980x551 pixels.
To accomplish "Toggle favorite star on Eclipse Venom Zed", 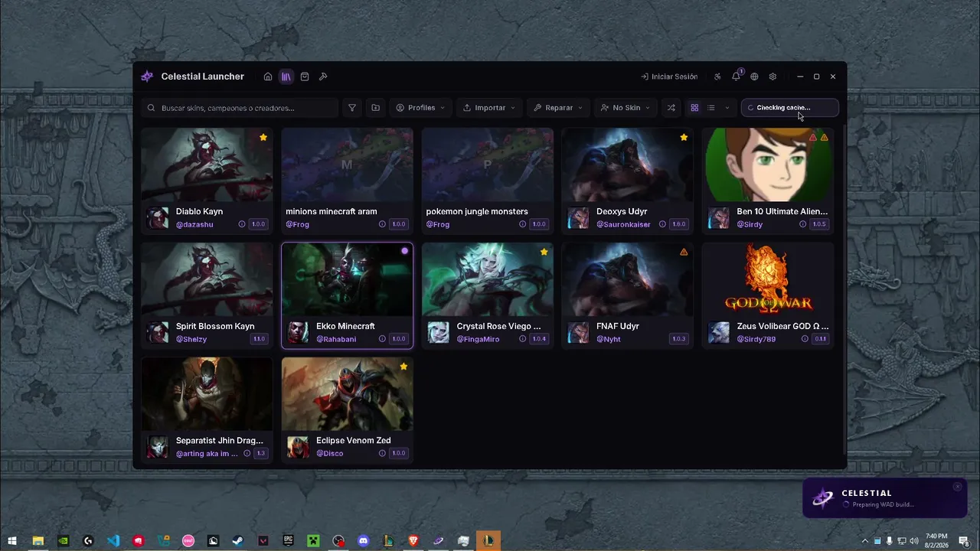I will pos(403,367).
